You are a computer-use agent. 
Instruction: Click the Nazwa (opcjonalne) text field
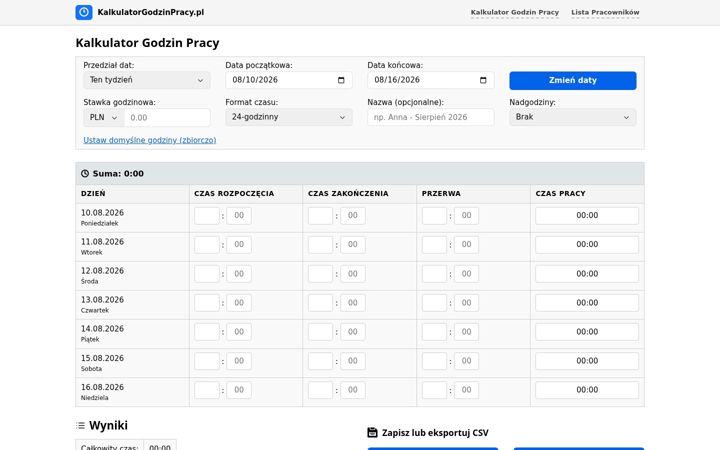pos(431,118)
